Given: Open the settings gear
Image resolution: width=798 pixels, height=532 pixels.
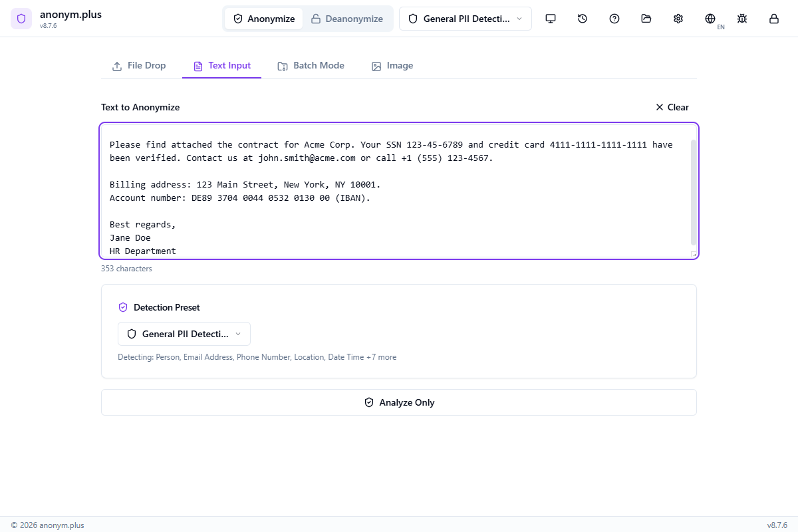Looking at the screenshot, I should click(678, 19).
